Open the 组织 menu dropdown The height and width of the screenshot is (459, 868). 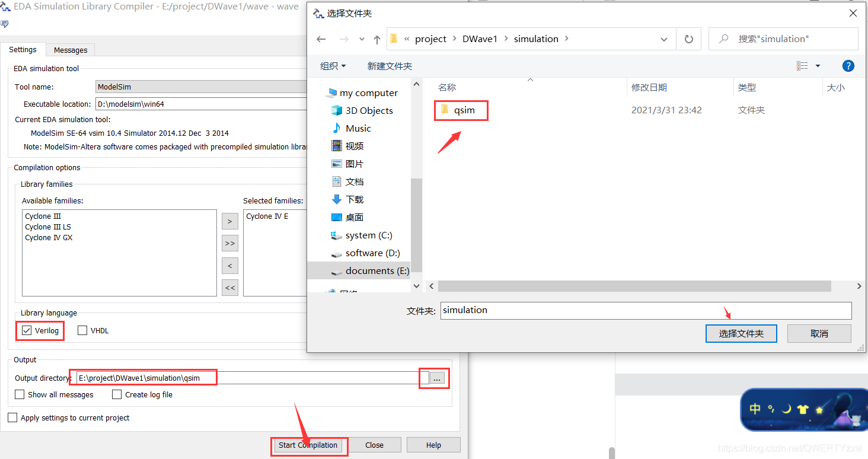(x=333, y=66)
